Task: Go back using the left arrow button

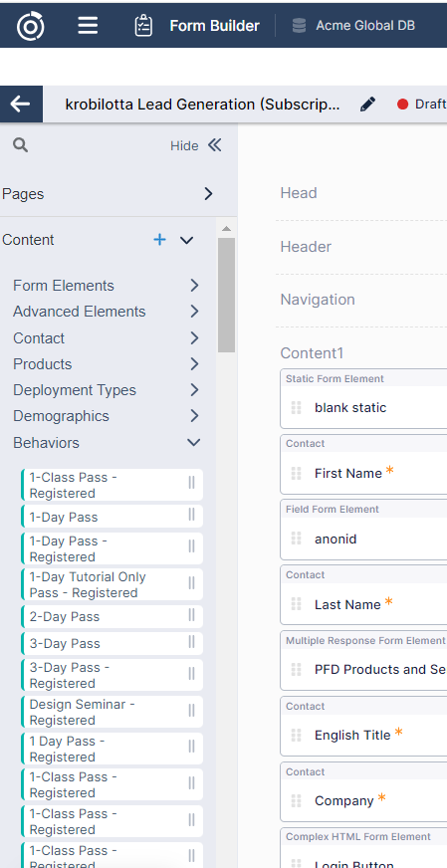Action: click(21, 105)
